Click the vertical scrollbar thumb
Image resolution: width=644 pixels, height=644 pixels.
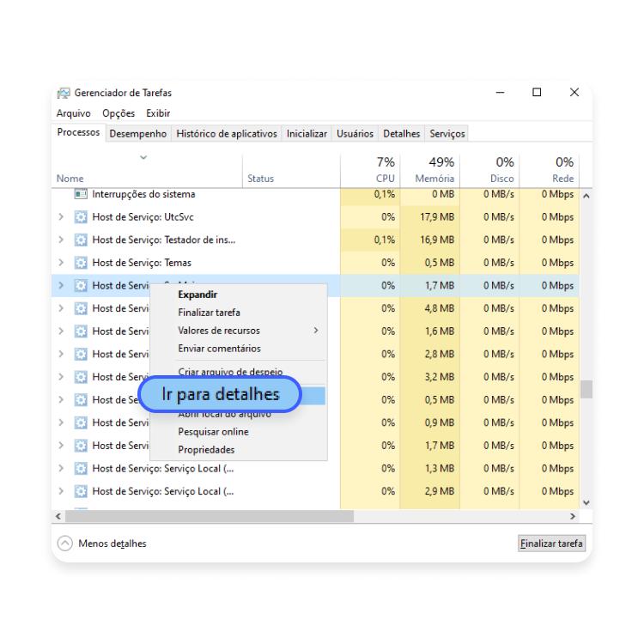coord(586,389)
